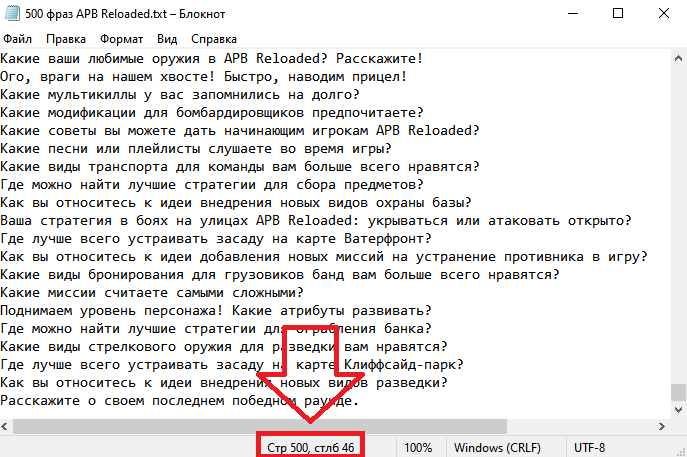The height and width of the screenshot is (457, 687).
Task: Open the Правка menu
Action: (66, 39)
